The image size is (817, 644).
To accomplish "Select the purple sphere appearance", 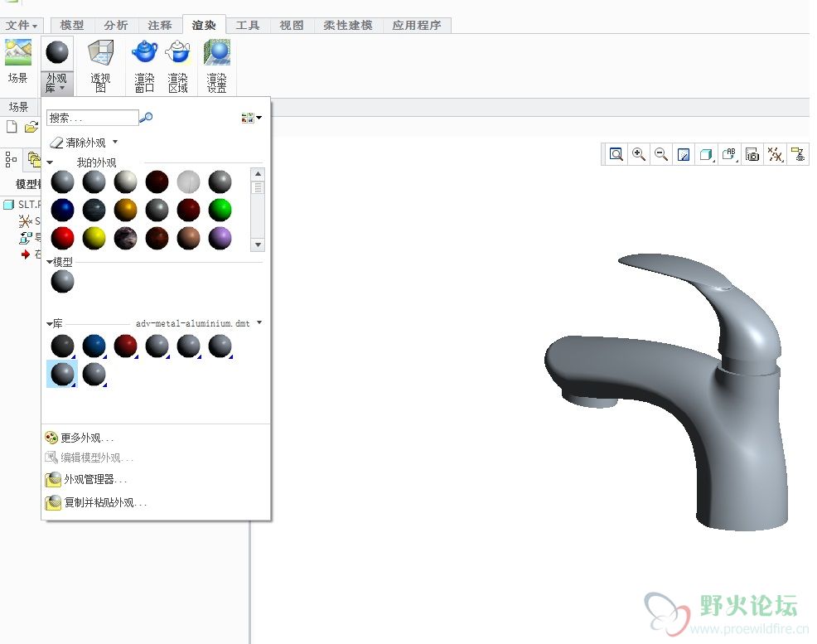I will point(220,238).
